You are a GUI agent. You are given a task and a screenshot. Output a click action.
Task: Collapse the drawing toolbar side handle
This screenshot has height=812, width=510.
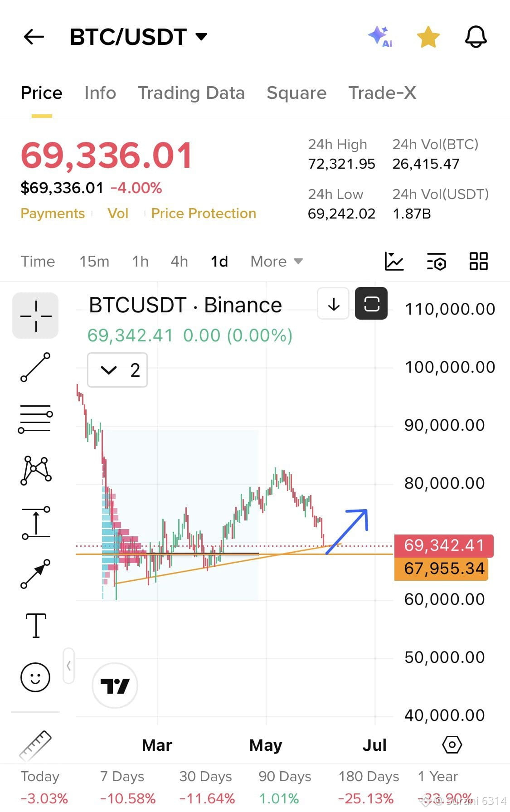pos(68,666)
